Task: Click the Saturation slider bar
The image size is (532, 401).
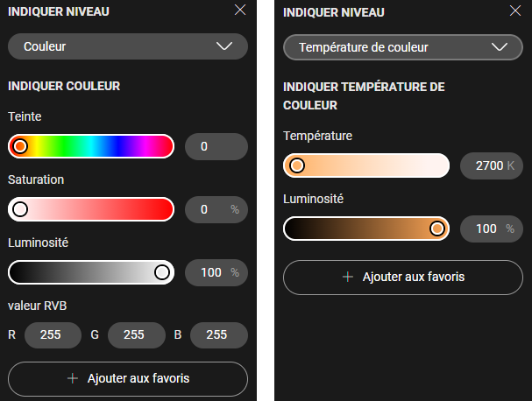Action: (x=91, y=209)
